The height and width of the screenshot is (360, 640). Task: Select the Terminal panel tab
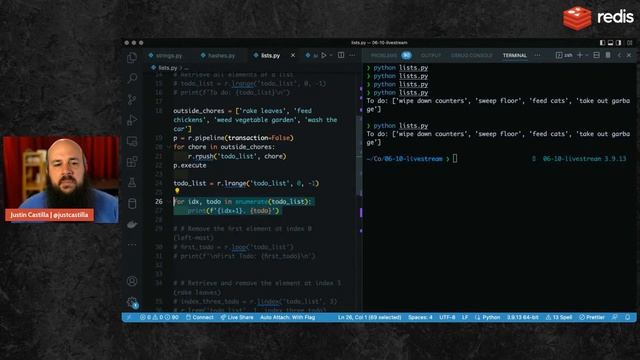tap(515, 55)
